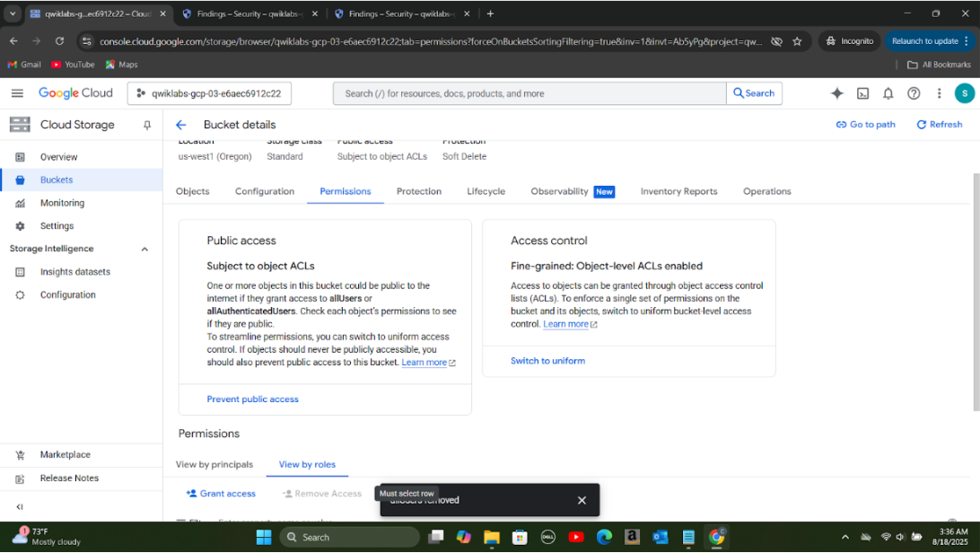Viewport: 980px width, 553px height.
Task: Open the help question mark icon
Action: tap(914, 93)
